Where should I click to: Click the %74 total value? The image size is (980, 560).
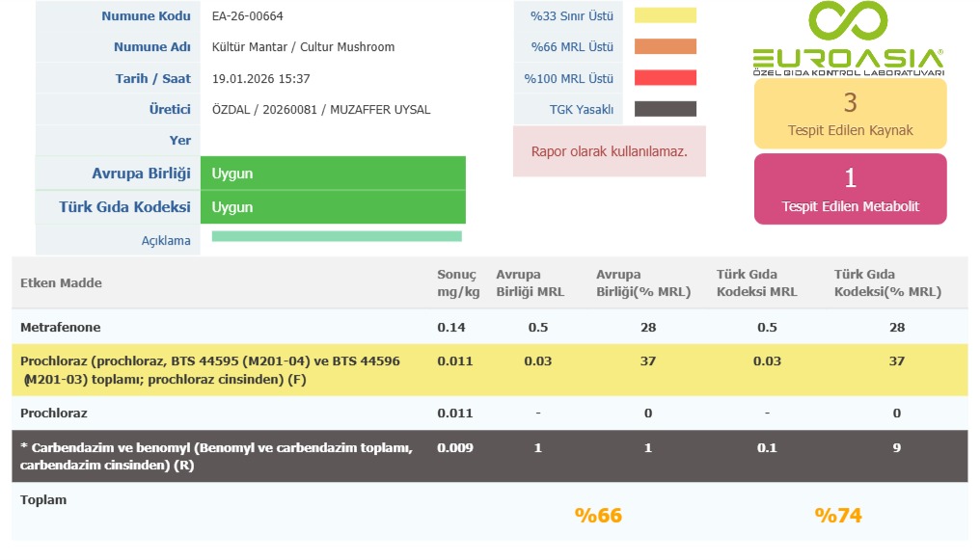838,516
